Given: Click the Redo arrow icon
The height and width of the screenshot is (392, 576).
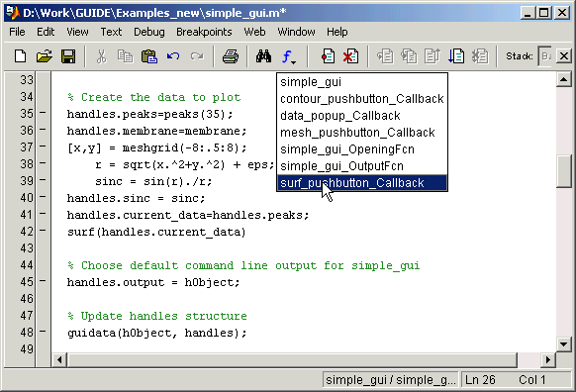Looking at the screenshot, I should 197,56.
